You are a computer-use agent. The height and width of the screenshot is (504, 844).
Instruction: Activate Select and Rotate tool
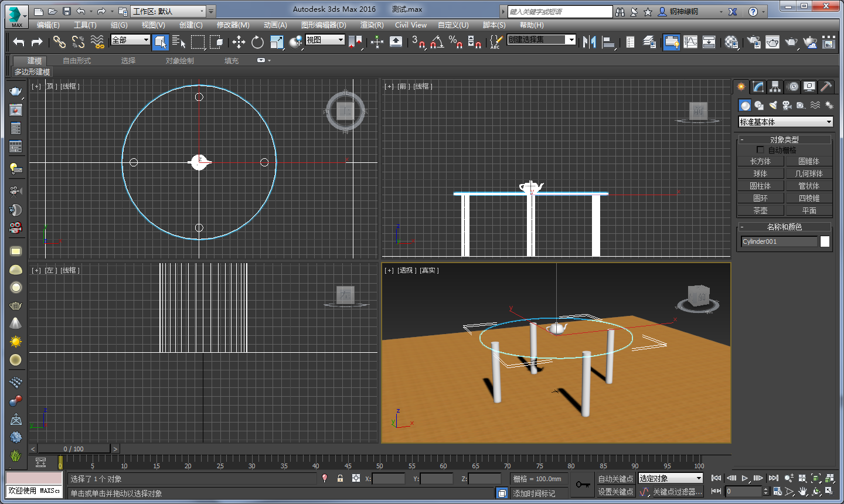[257, 42]
